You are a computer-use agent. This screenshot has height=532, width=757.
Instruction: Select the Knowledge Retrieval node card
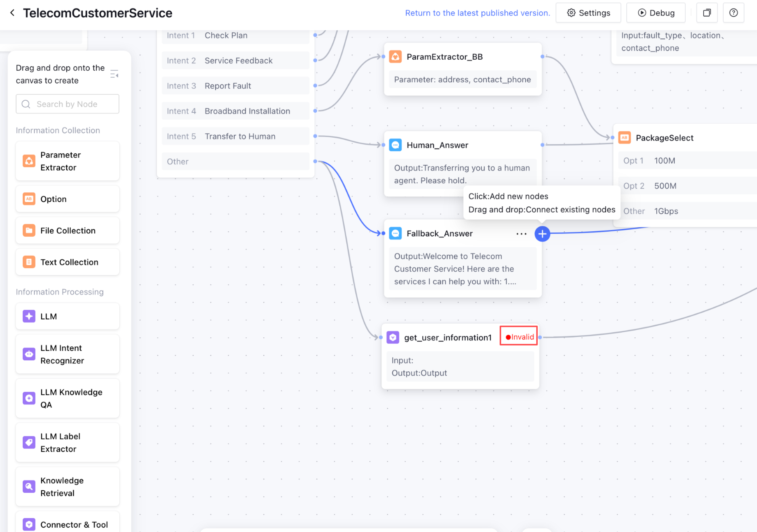point(68,487)
